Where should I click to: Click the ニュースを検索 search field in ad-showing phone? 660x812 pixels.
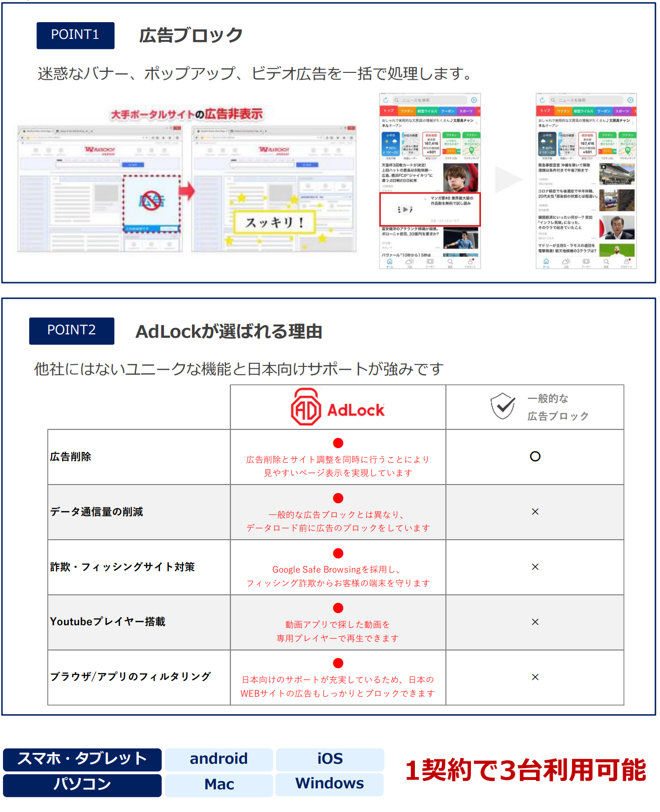pyautogui.click(x=429, y=100)
